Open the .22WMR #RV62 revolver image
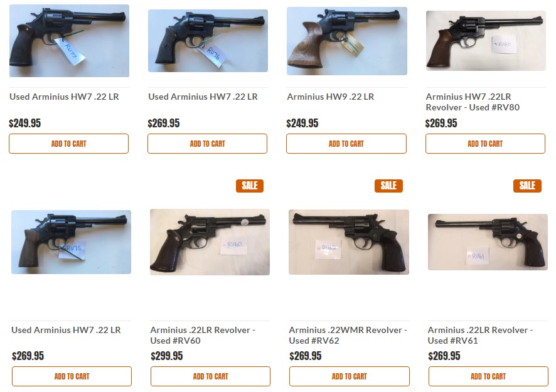Viewport: 556px width, 392px height. tap(349, 242)
